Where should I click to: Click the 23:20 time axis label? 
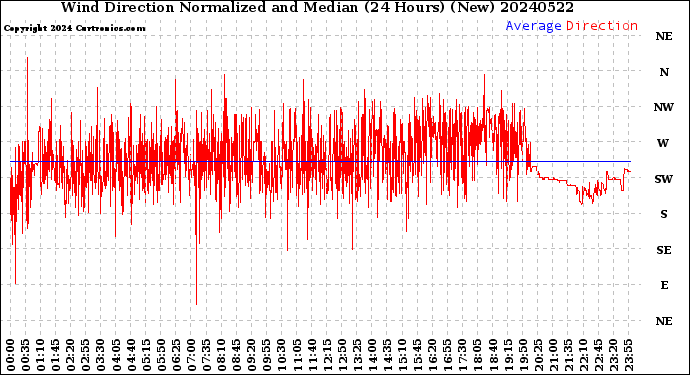(x=613, y=355)
